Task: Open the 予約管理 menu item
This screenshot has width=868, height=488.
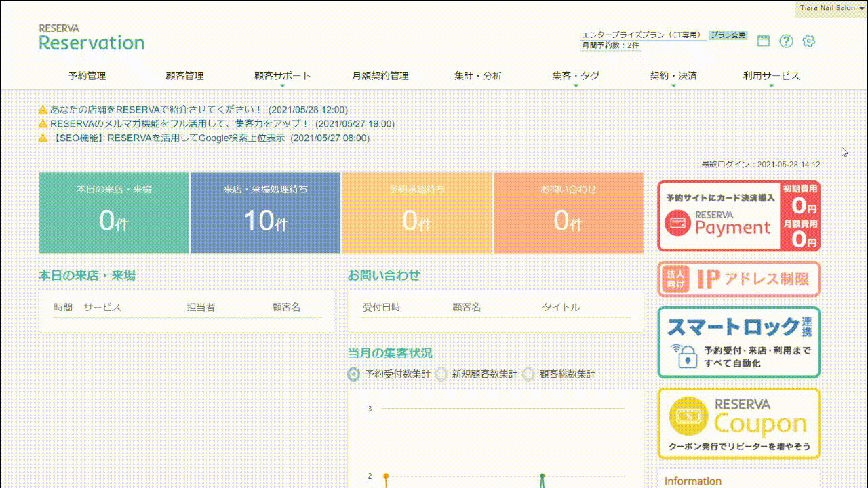Action: [87, 76]
